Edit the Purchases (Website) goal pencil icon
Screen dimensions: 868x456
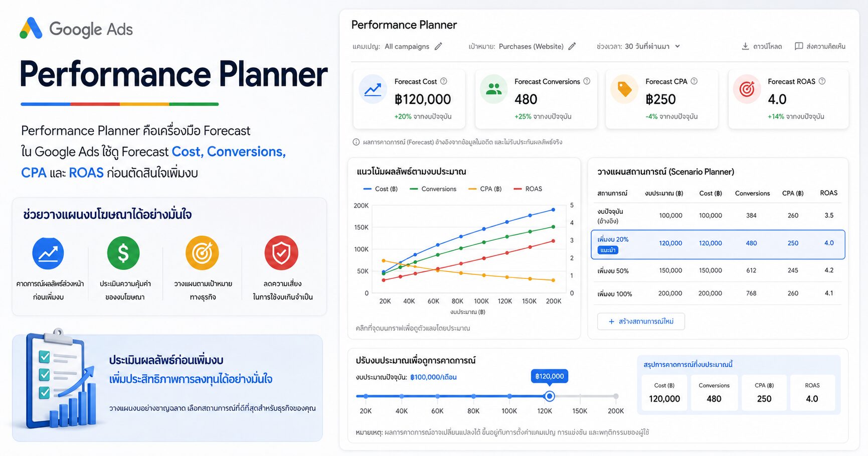click(x=572, y=46)
